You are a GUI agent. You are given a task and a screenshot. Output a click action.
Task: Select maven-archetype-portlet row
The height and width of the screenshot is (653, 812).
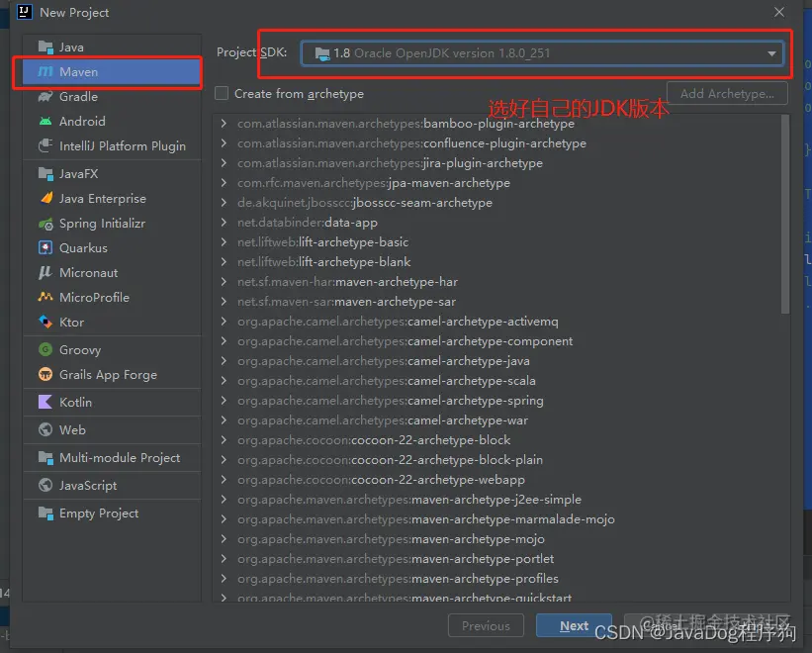click(x=497, y=559)
